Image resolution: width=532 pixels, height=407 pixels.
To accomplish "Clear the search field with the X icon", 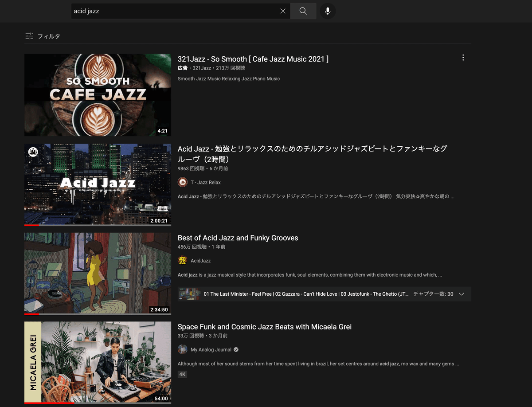I will point(283,11).
